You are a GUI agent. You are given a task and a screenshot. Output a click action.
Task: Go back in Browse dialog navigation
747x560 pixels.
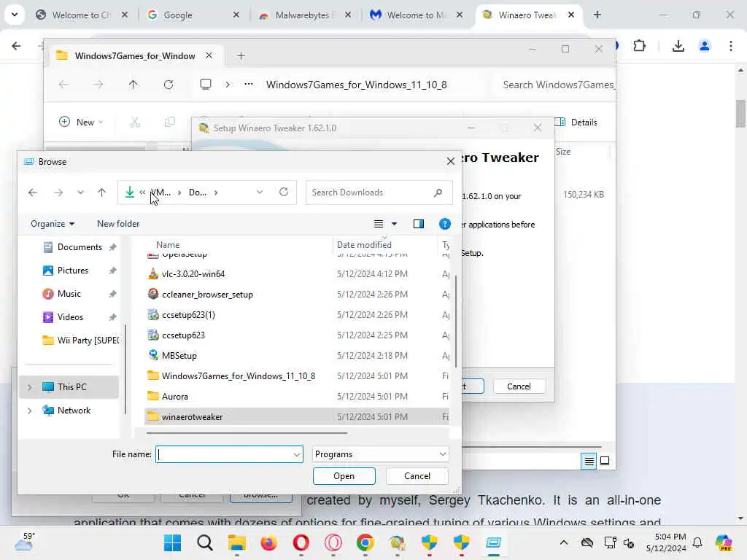32,192
